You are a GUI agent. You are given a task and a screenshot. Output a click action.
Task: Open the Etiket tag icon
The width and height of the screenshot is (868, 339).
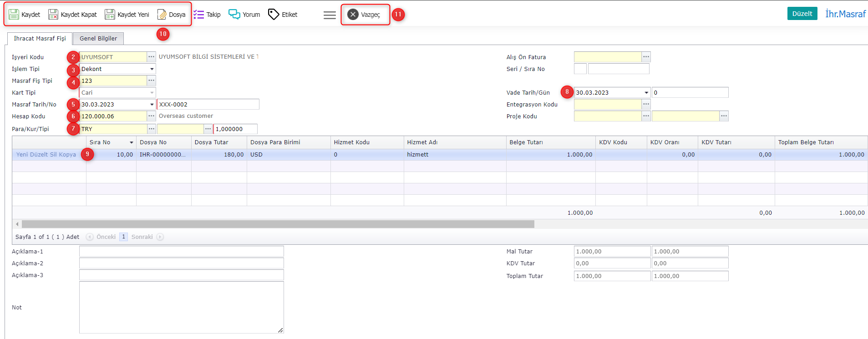[283, 15]
